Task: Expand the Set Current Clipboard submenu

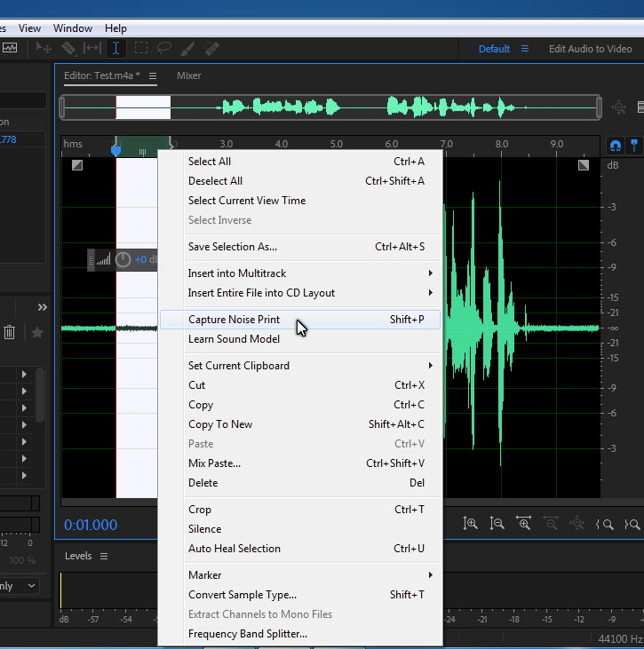Action: pos(308,366)
